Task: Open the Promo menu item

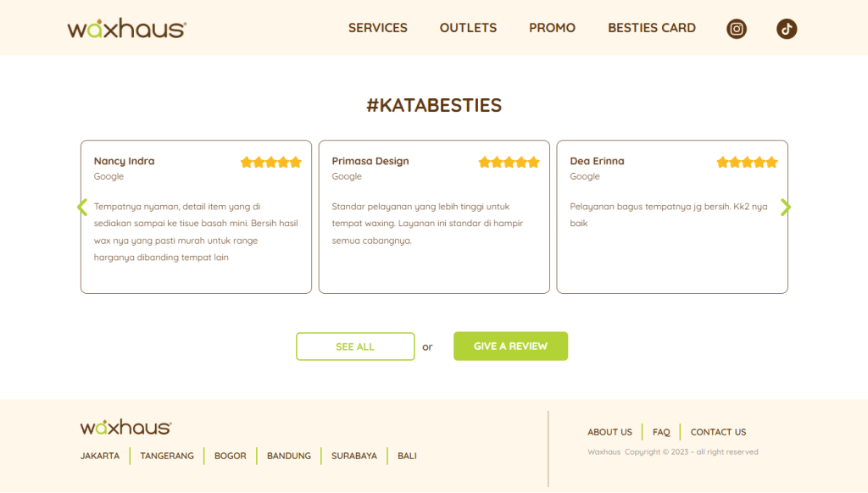Action: pyautogui.click(x=552, y=28)
